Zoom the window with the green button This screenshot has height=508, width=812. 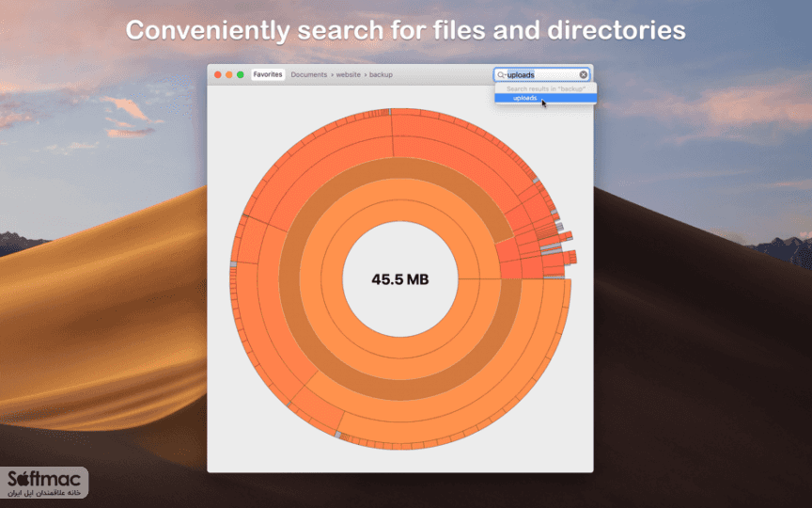[x=241, y=74]
